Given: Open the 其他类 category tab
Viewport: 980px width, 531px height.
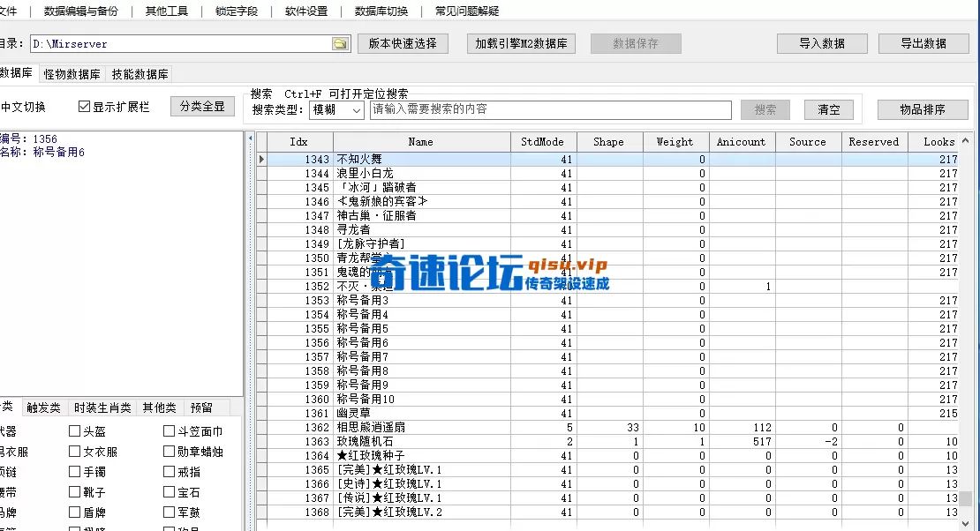Looking at the screenshot, I should [159, 408].
